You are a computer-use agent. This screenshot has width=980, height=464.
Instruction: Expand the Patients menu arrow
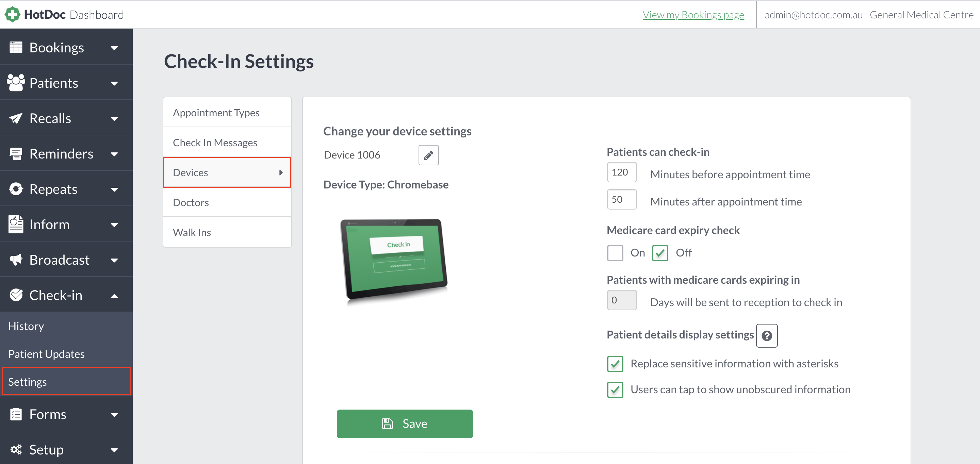(114, 84)
